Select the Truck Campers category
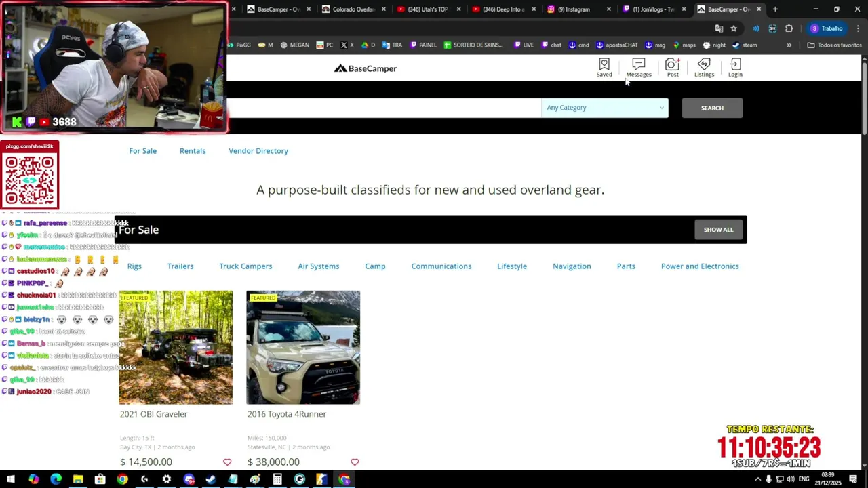Screen dimensions: 868x488 (x=245, y=266)
